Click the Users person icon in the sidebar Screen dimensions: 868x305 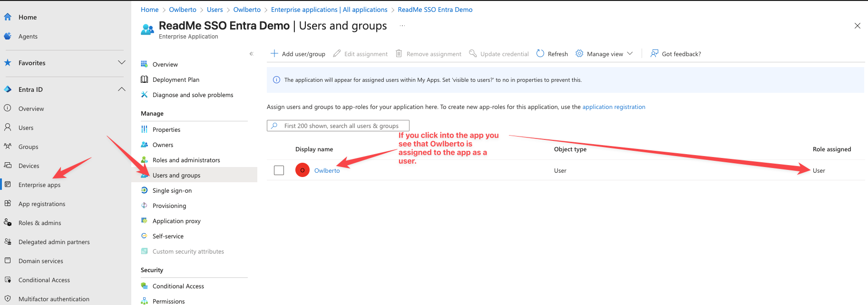[8, 128]
